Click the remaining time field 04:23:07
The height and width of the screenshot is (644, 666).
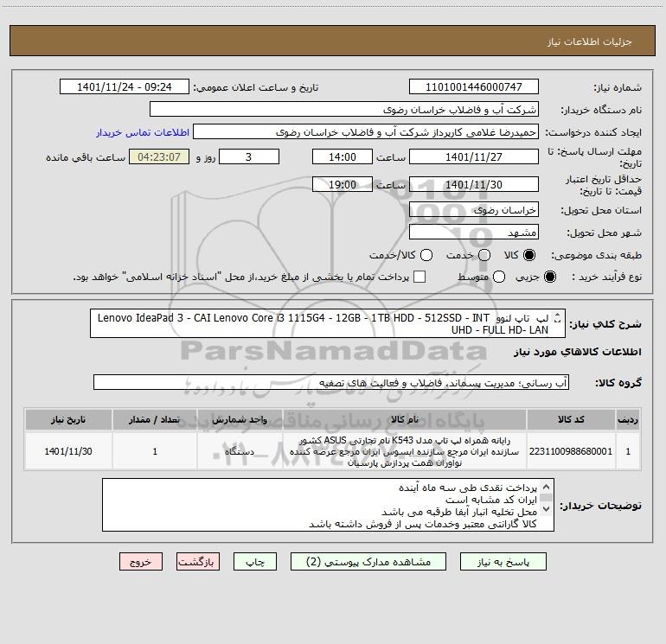point(159,156)
